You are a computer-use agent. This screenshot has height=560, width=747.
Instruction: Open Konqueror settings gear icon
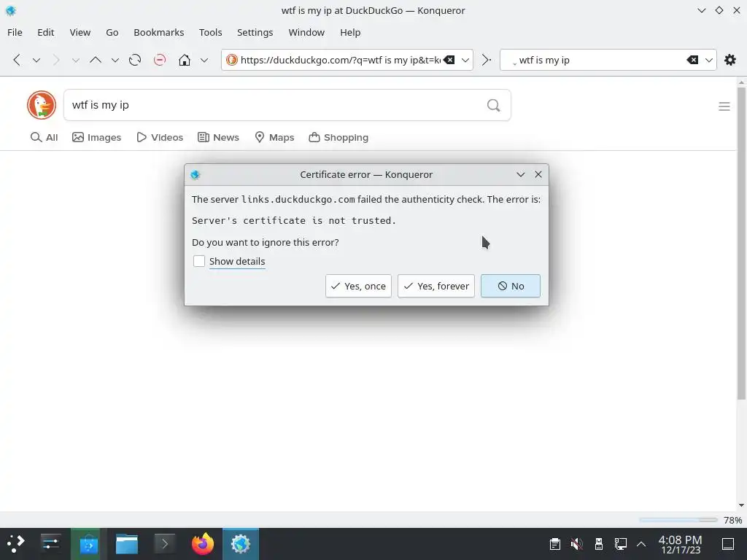[729, 60]
